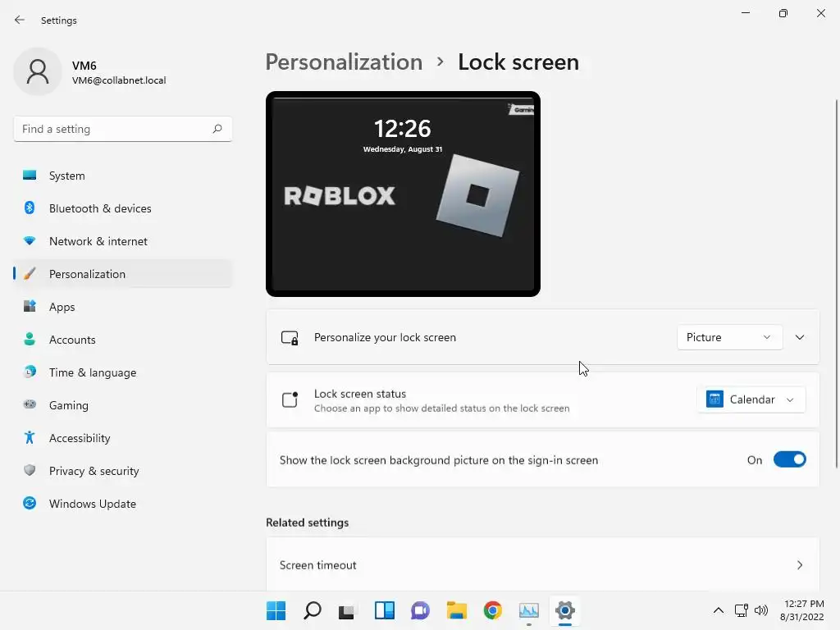This screenshot has width=840, height=630.
Task: Open Network & internet category
Action: [x=123, y=241]
